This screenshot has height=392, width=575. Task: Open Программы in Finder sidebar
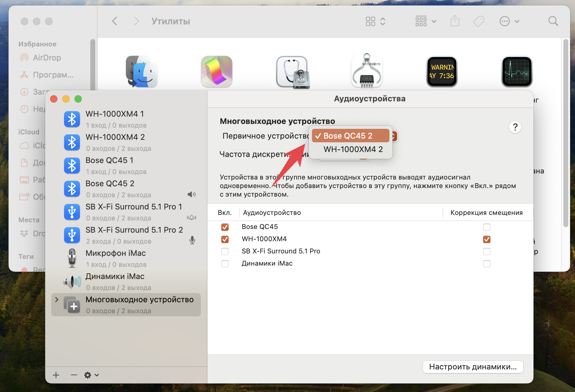point(47,75)
